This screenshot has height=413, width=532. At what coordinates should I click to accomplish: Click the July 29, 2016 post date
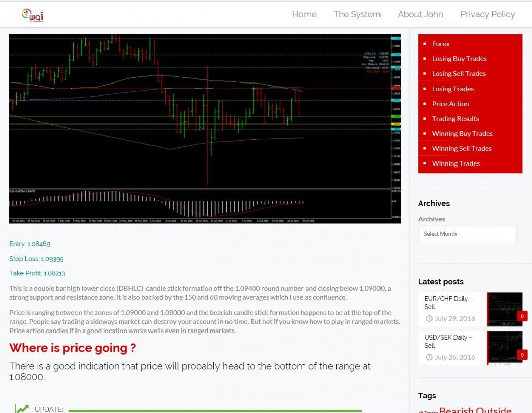pos(455,319)
